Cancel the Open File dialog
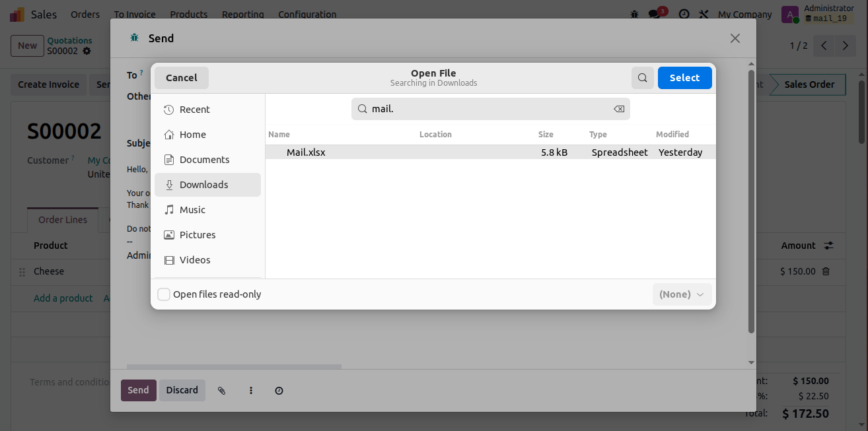The height and width of the screenshot is (431, 868). click(x=182, y=78)
